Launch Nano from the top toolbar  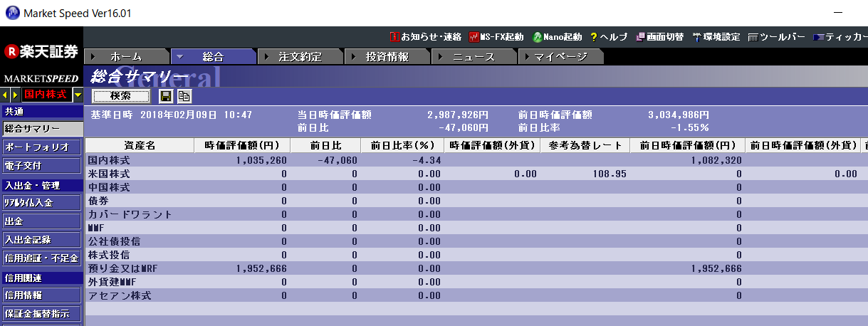pyautogui.click(x=558, y=36)
